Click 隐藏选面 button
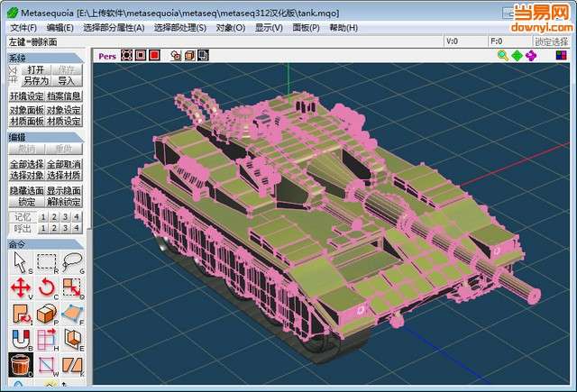Image resolution: width=577 pixels, height=392 pixels. tap(26, 190)
